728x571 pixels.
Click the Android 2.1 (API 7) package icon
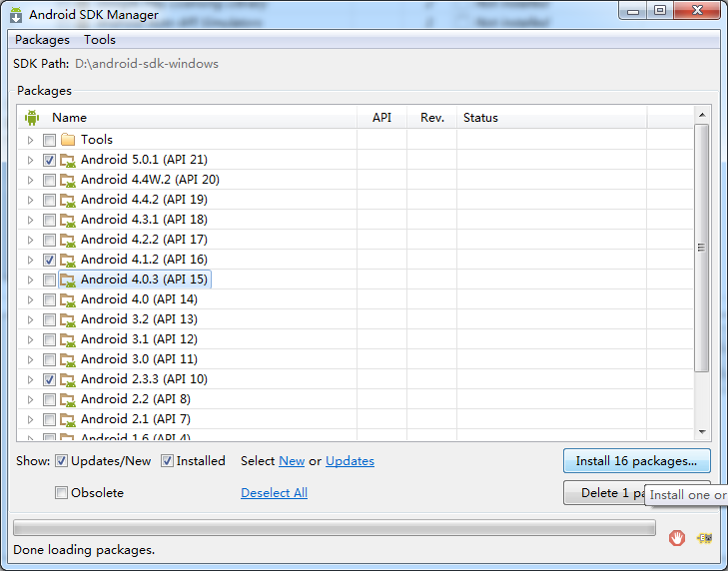68,419
